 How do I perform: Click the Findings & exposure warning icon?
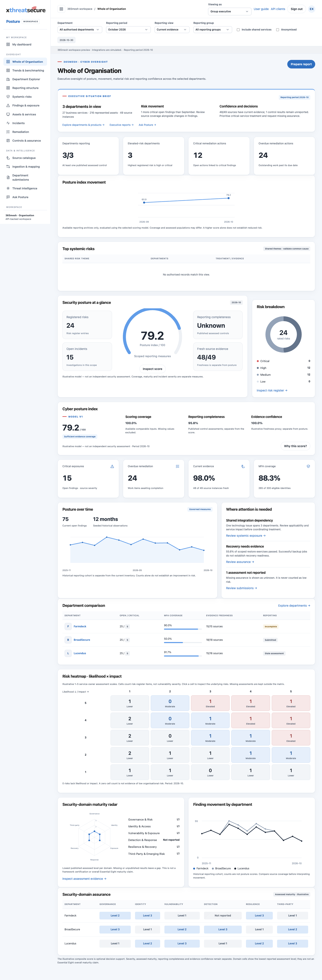(x=8, y=105)
